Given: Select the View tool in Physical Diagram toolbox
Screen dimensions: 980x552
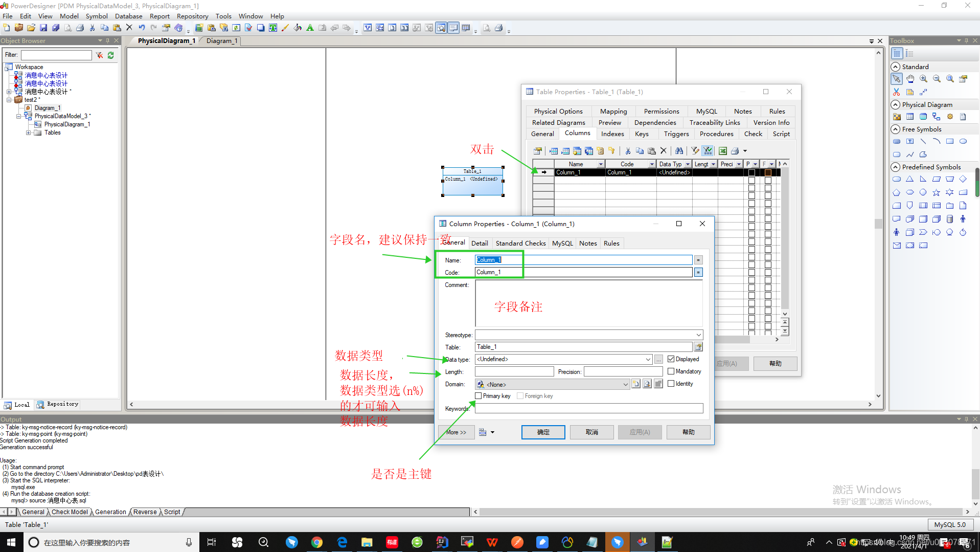Looking at the screenshot, I should point(923,117).
